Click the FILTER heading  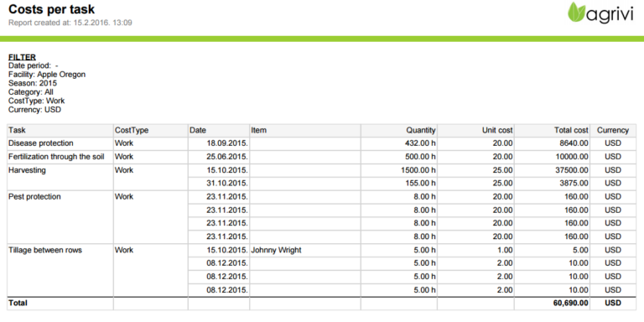pyautogui.click(x=22, y=58)
